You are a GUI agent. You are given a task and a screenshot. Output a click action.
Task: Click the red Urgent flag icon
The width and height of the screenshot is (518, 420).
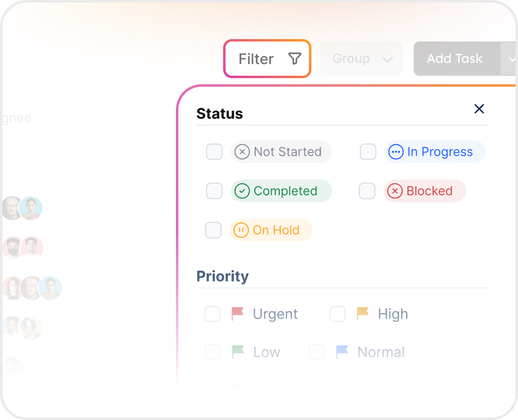(x=238, y=314)
